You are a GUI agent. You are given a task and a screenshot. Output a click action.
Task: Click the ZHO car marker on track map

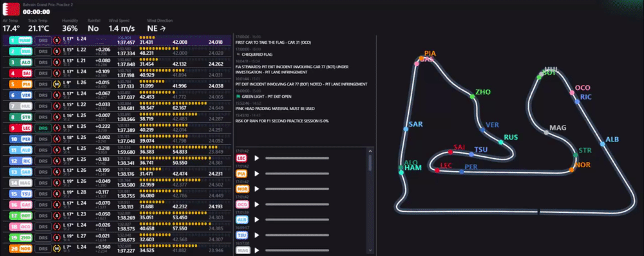coord(472,96)
